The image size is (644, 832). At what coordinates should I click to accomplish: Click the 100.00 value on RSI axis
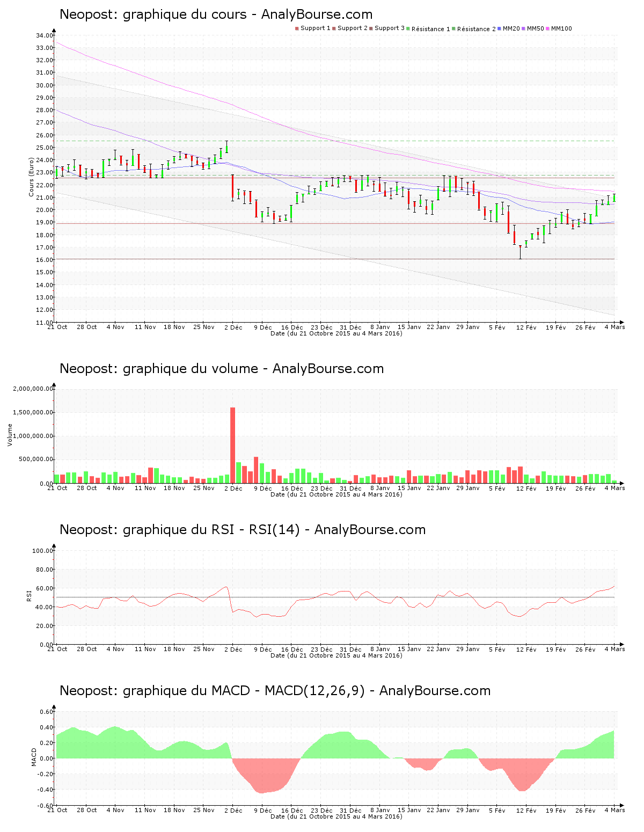[x=43, y=551]
